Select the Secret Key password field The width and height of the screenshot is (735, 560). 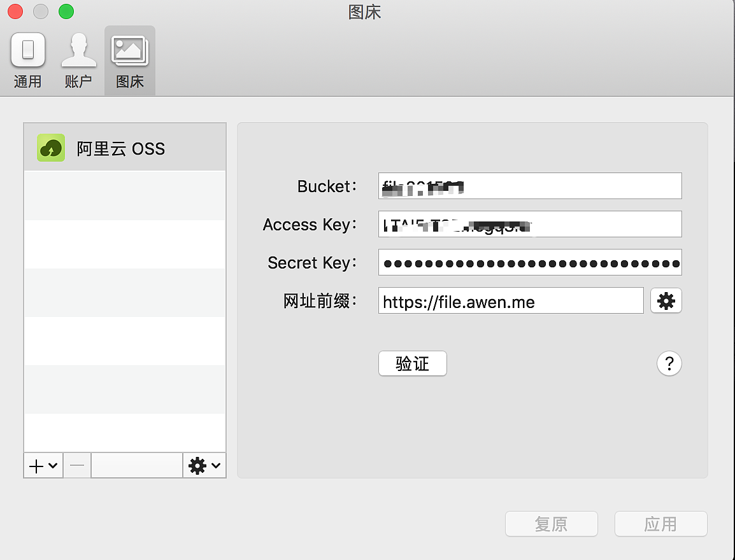pyautogui.click(x=529, y=262)
